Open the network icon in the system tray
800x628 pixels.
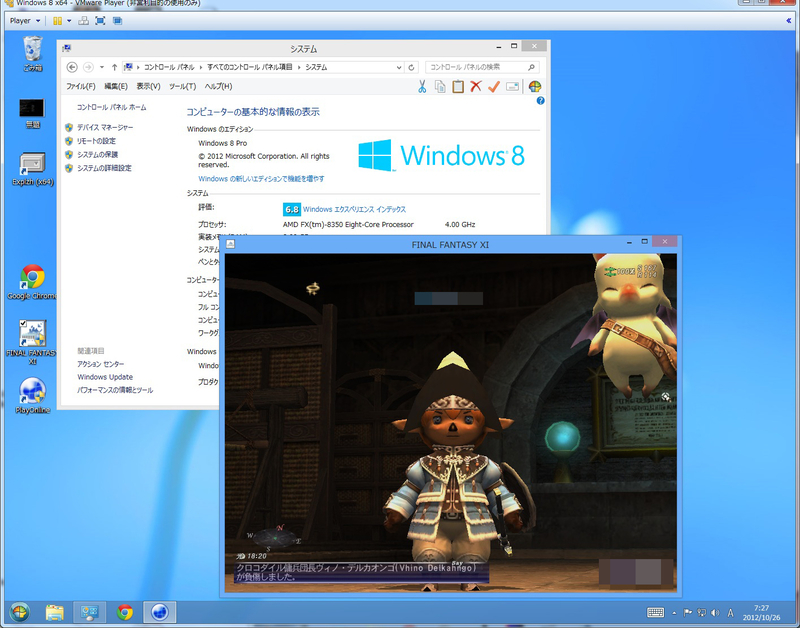point(702,613)
